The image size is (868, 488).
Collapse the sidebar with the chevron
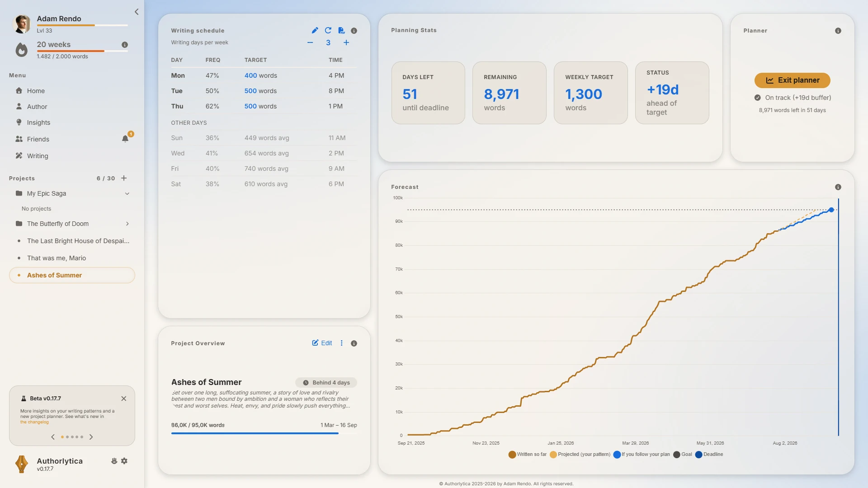[x=137, y=12]
